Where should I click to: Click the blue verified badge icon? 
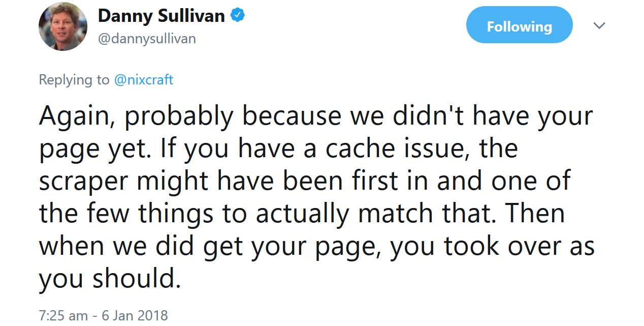coord(238,16)
